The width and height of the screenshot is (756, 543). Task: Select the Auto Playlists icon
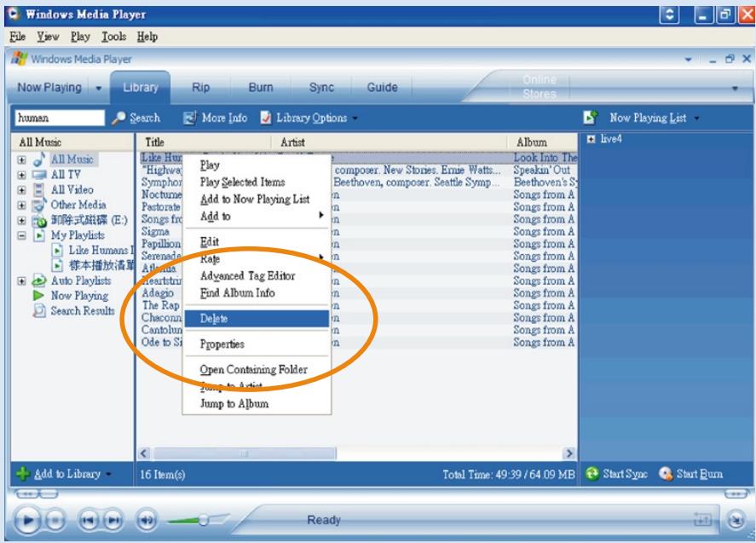coord(39,280)
